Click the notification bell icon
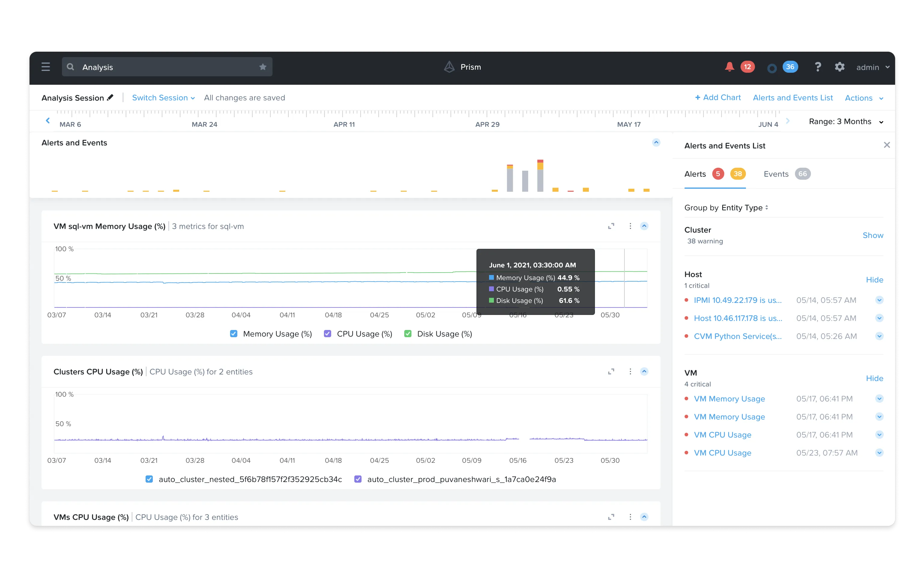Screen dimensions: 924x577 point(729,67)
